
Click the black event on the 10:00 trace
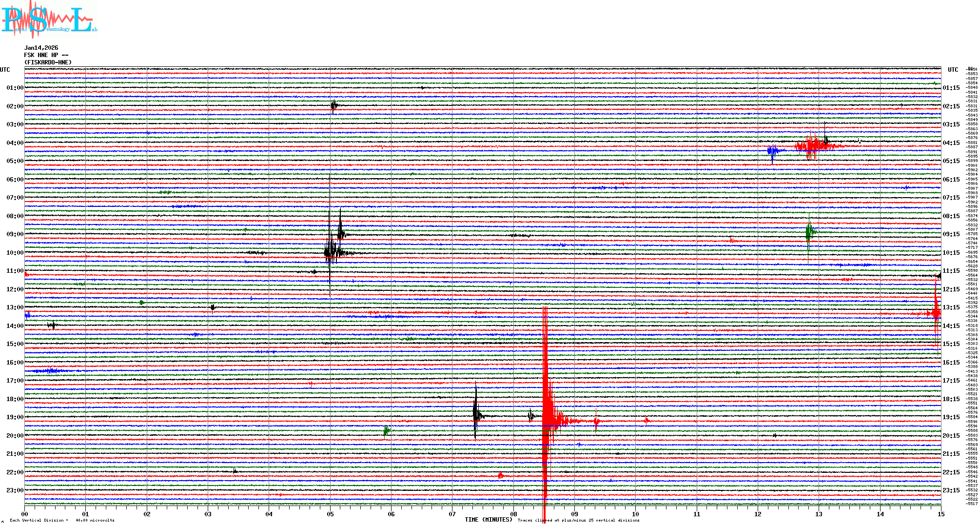point(332,252)
